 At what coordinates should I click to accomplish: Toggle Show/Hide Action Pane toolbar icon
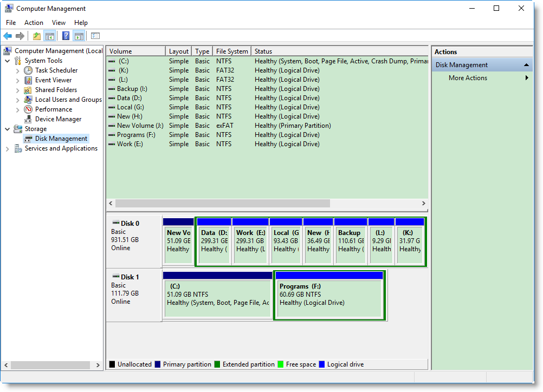[79, 36]
